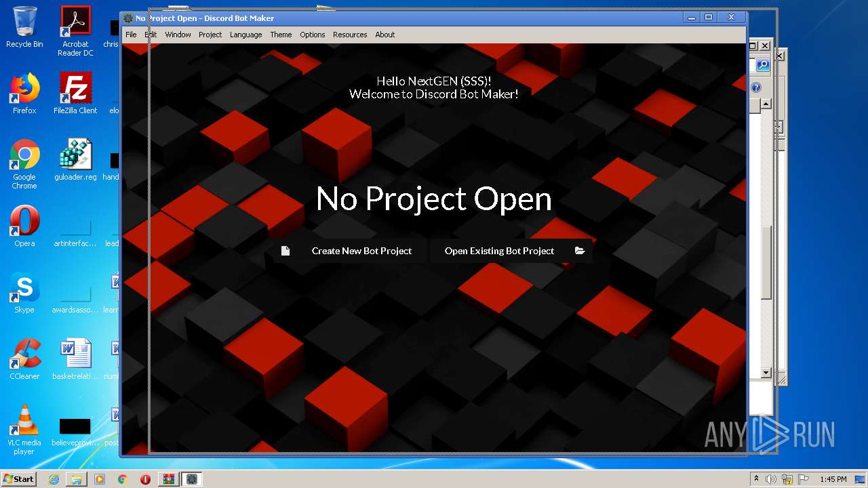Close the background window behind Bot Maker

(x=765, y=45)
